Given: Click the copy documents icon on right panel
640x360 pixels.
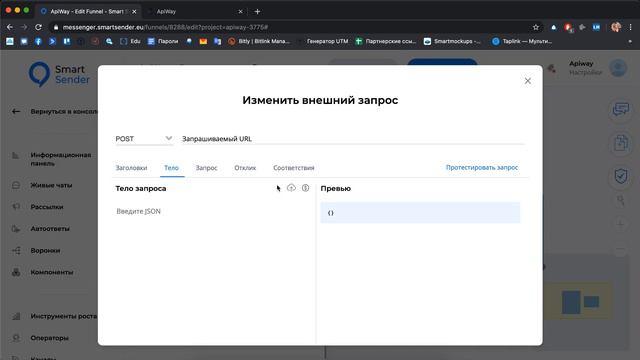Looking at the screenshot, I should [620, 143].
